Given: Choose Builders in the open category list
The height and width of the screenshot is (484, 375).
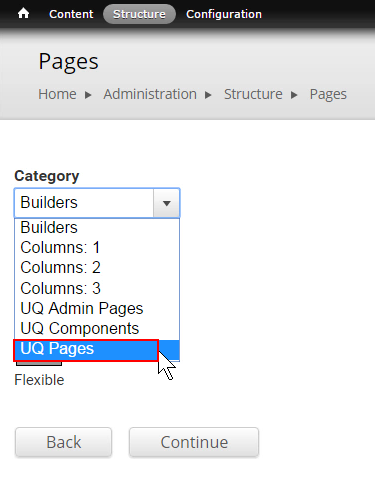Looking at the screenshot, I should point(97,228).
